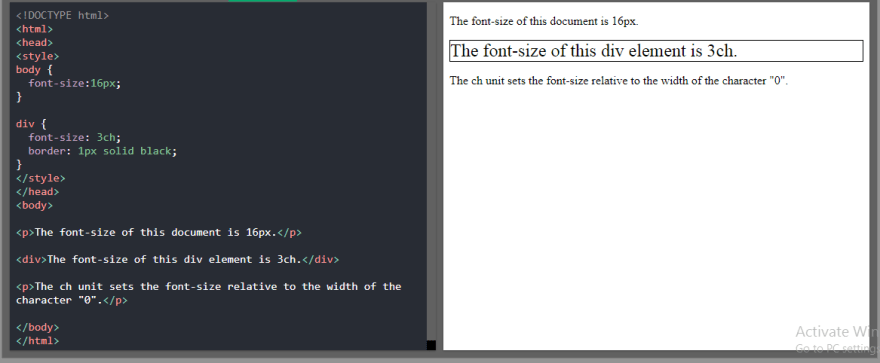Click the closing '</head>' tag line
The height and width of the screenshot is (363, 880).
[x=38, y=192]
